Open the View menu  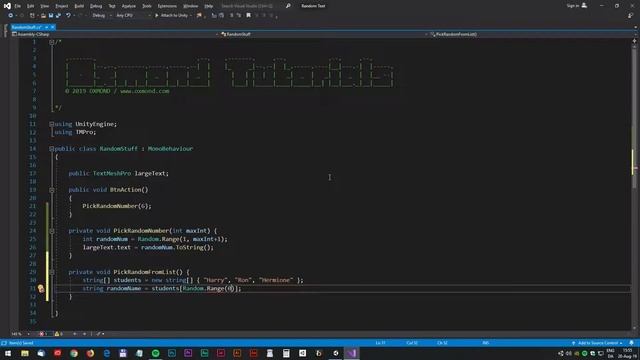(44, 6)
